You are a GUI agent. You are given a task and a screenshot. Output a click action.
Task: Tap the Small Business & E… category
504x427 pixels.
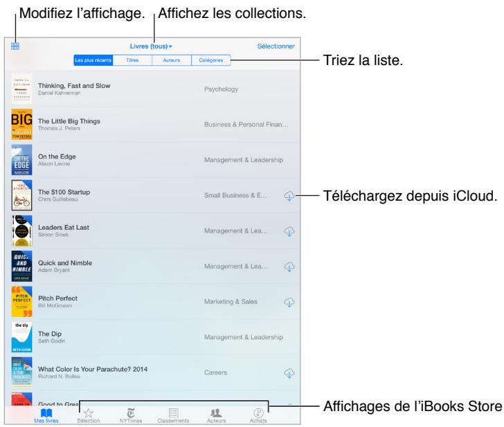pyautogui.click(x=235, y=195)
